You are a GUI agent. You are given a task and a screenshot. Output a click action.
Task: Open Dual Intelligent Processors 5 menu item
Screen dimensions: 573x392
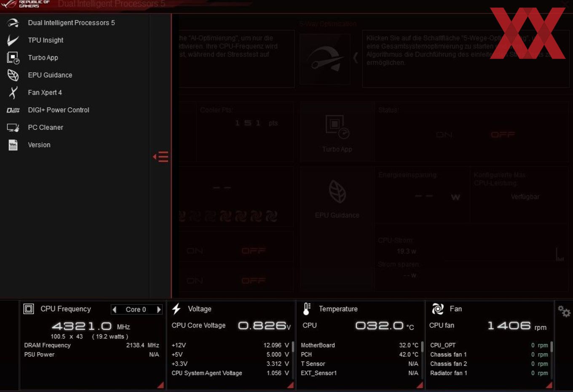pos(71,23)
